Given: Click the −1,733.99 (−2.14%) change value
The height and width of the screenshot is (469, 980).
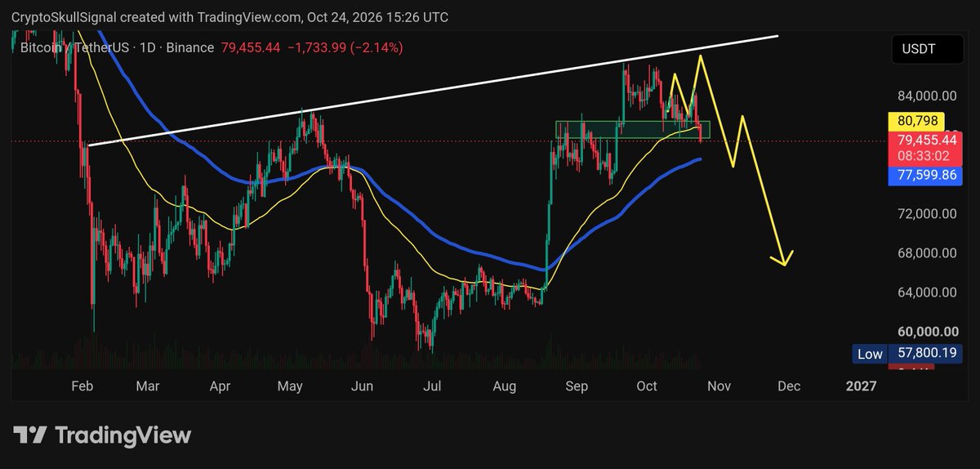Looking at the screenshot, I should (x=345, y=47).
